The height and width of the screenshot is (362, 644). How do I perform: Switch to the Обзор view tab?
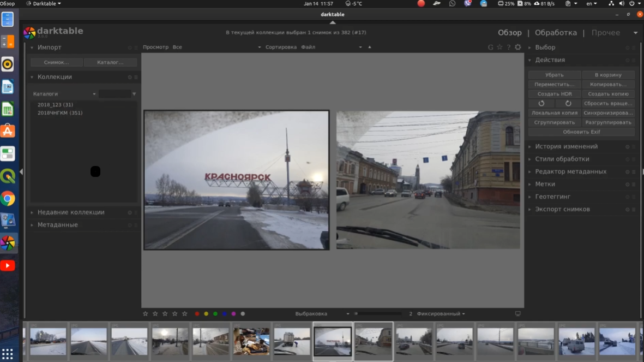pos(510,33)
